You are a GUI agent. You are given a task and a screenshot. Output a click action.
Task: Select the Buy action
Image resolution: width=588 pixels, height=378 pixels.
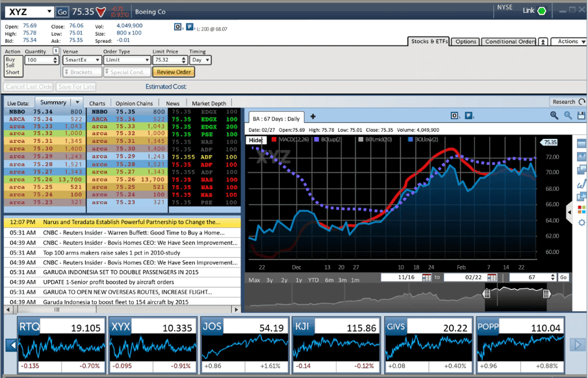point(10,59)
